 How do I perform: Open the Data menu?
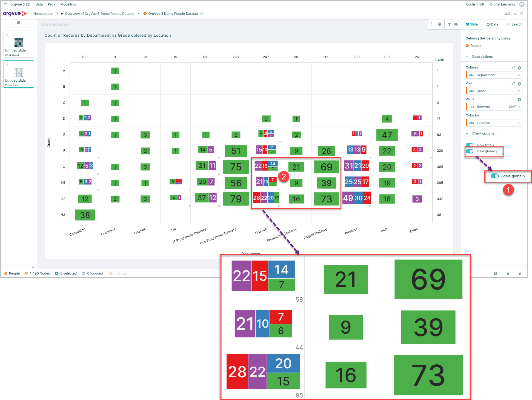pos(39,4)
